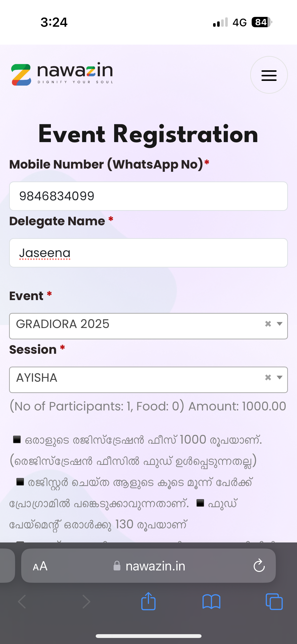
Task: Go back to previous page
Action: pyautogui.click(x=22, y=602)
